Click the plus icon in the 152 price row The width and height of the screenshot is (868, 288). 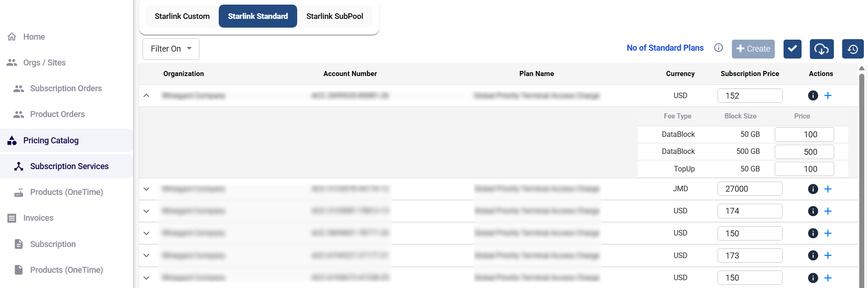[828, 95]
